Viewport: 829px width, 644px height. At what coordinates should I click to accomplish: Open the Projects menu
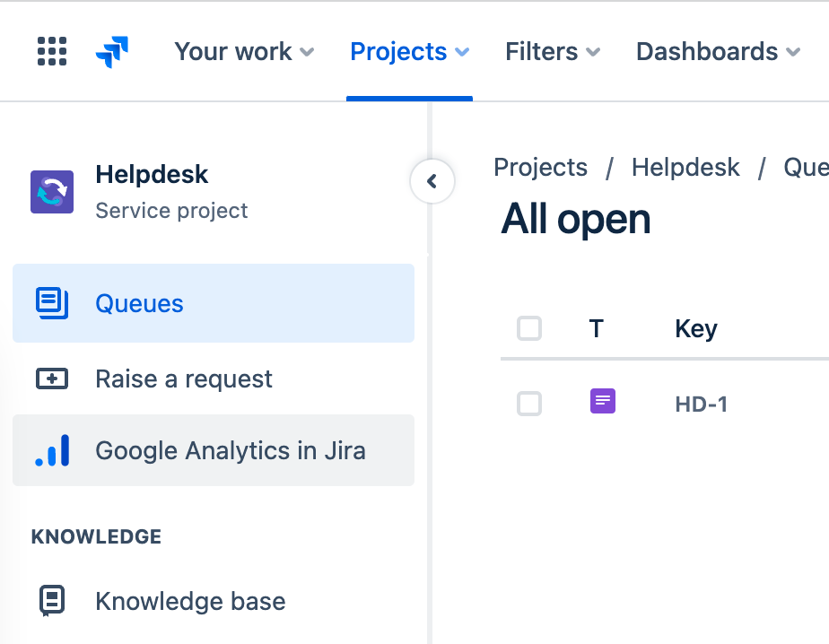click(409, 52)
